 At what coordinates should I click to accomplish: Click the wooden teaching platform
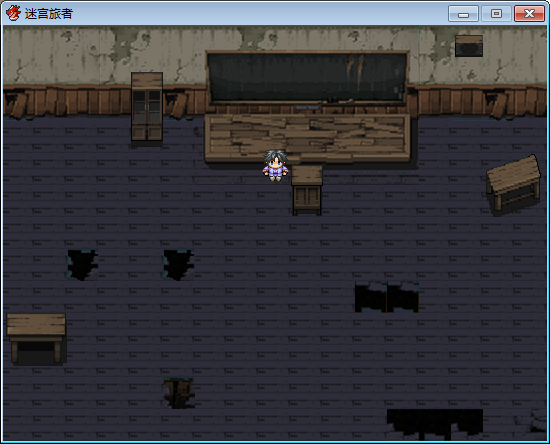(308, 138)
